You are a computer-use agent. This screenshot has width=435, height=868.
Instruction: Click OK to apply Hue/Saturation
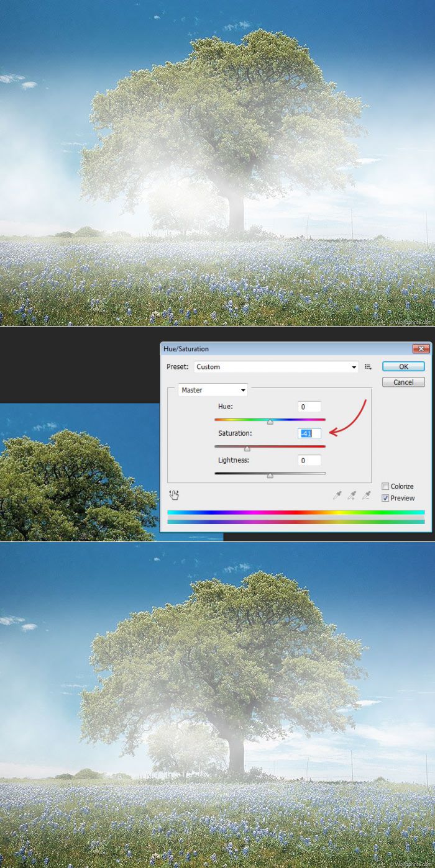point(403,366)
